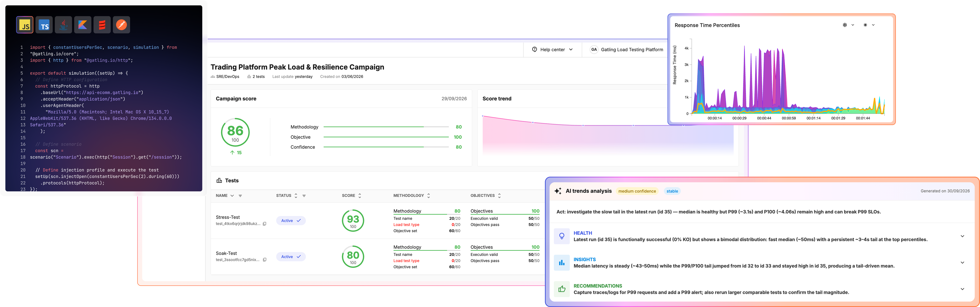
Task: Click the Tests section chart icon
Action: click(219, 181)
